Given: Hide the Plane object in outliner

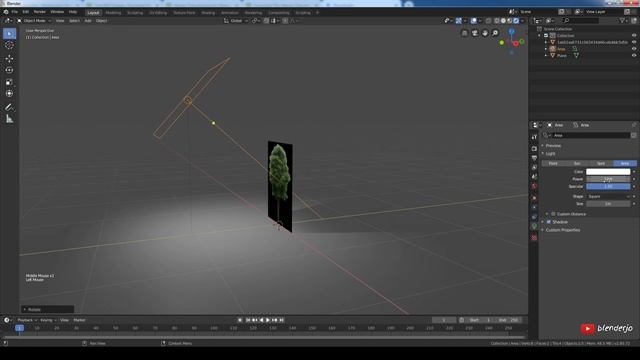Looking at the screenshot, I should pos(634,55).
